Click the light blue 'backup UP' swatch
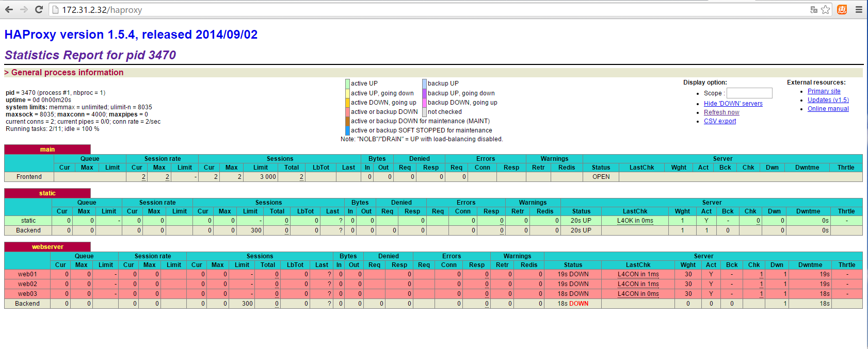 424,84
